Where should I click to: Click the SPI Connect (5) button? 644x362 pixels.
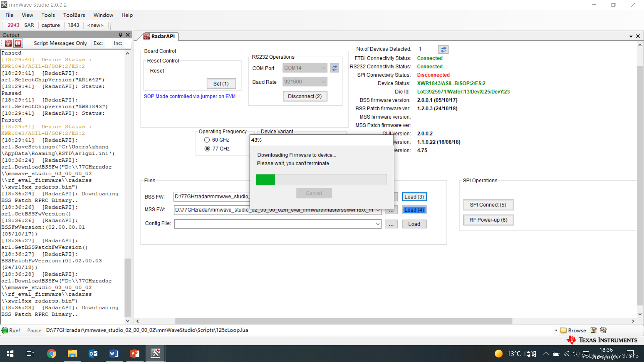click(x=488, y=205)
